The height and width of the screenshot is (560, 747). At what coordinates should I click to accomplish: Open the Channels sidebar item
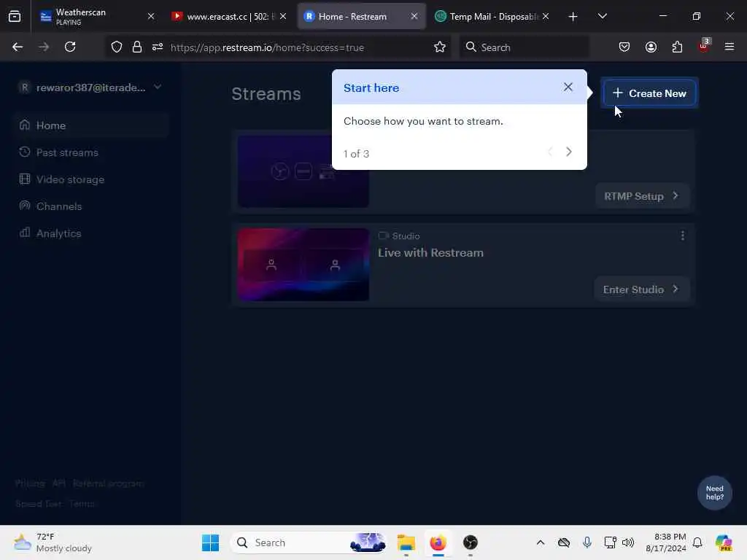[x=91, y=206]
